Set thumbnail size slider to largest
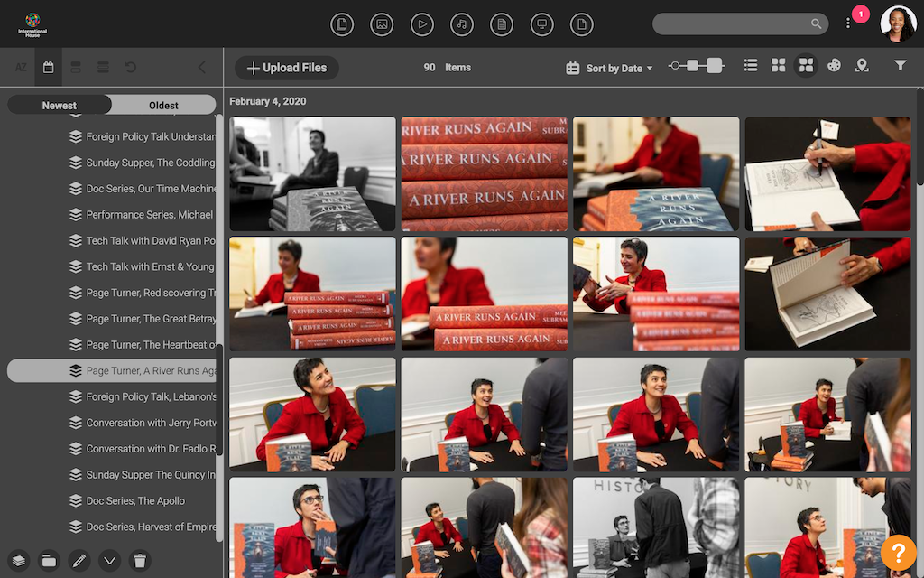The height and width of the screenshot is (578, 924). click(x=715, y=65)
